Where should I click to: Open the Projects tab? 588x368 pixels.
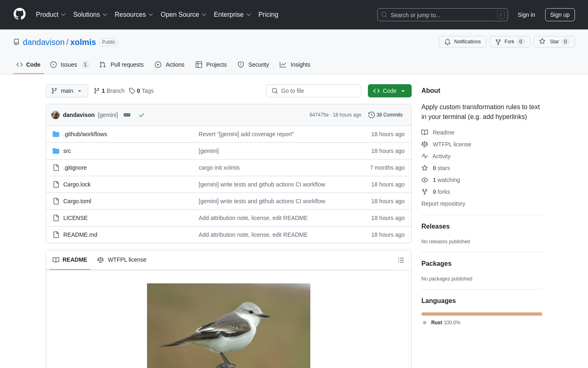point(211,65)
